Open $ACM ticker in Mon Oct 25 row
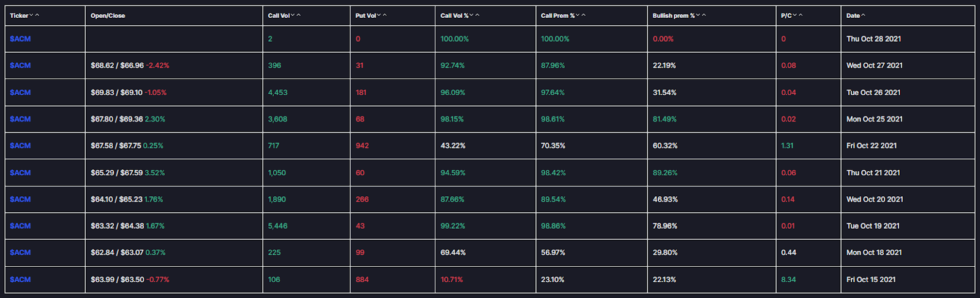The width and height of the screenshot is (980, 298). point(20,119)
